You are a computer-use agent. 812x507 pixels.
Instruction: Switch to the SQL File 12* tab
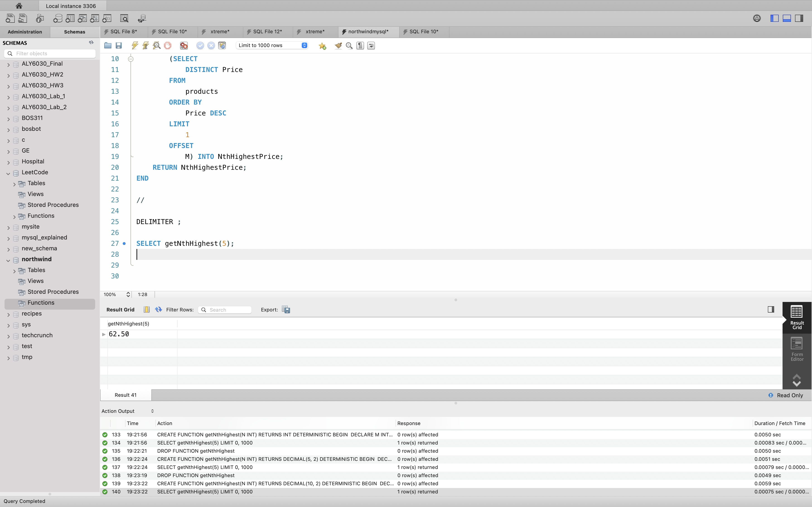click(x=267, y=31)
